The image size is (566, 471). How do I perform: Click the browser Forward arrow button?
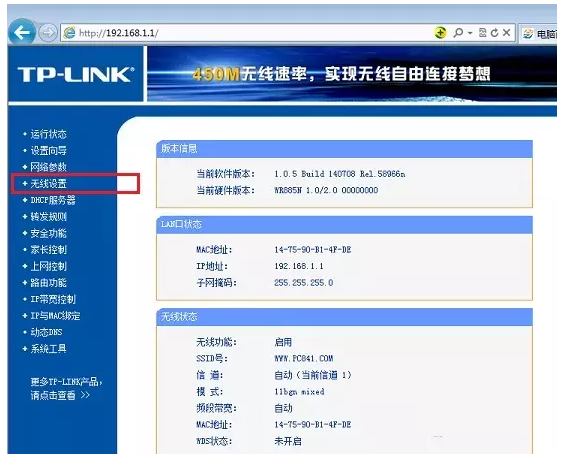pos(48,33)
